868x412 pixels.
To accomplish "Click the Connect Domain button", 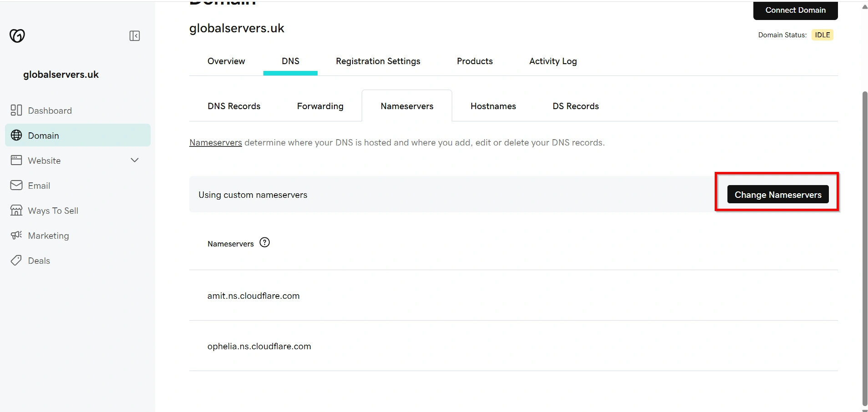I will (x=795, y=10).
